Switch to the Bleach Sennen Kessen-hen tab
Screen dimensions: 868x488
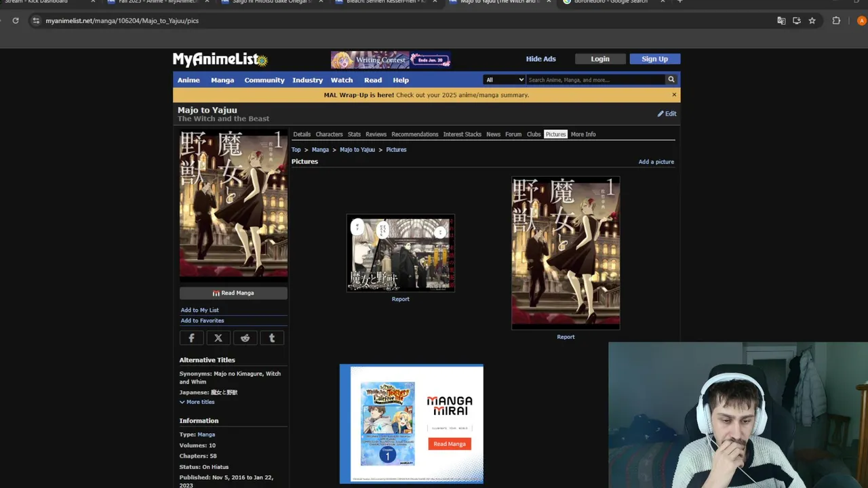(384, 1)
